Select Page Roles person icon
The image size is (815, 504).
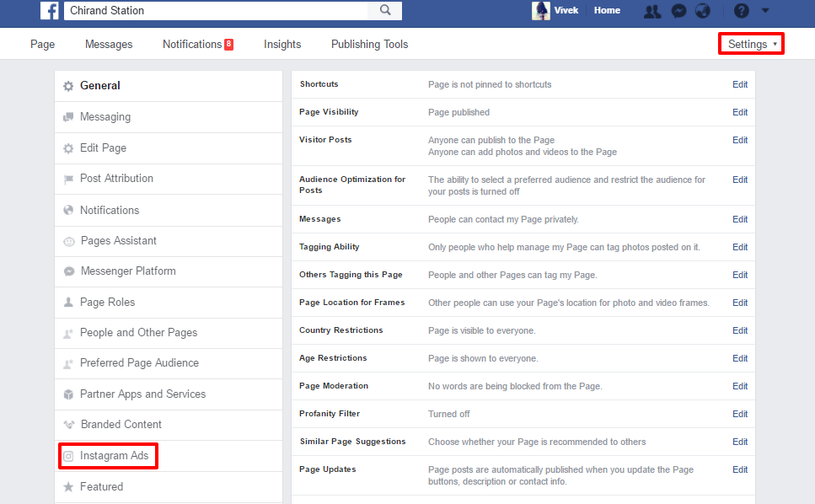pos(68,302)
